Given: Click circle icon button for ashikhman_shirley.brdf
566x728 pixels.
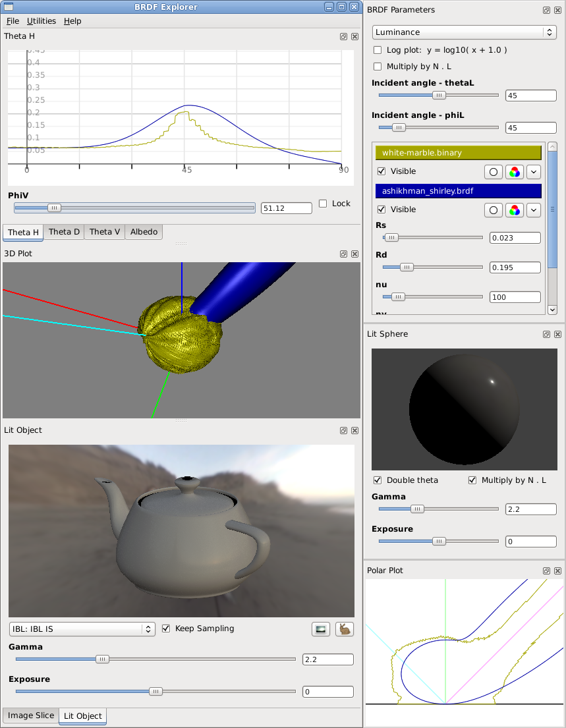Looking at the screenshot, I should (x=493, y=210).
